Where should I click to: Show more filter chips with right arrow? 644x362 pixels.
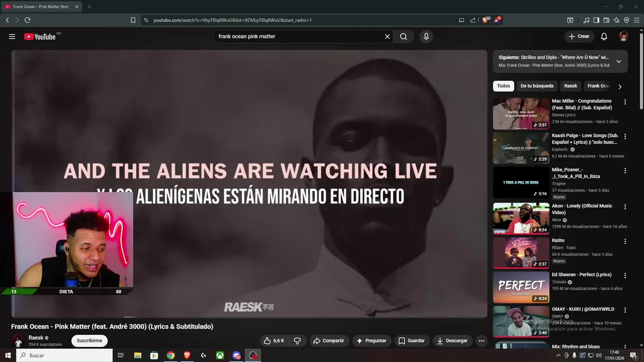[620, 86]
